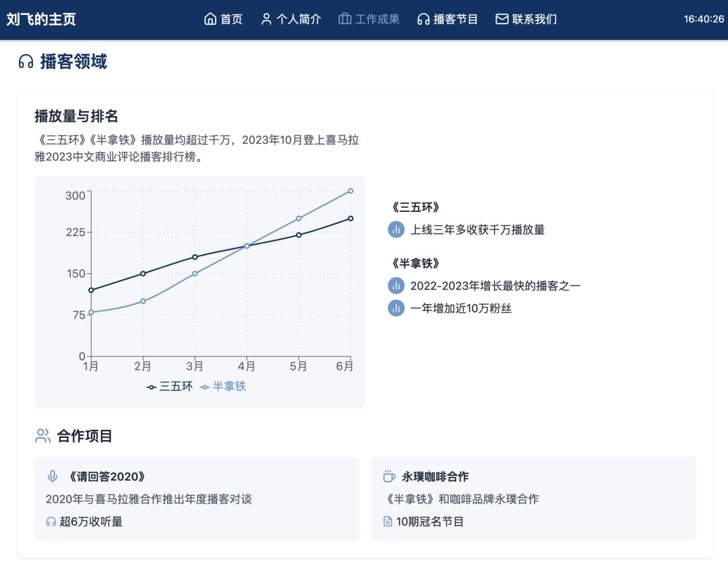Click the 《请回答2020》 project title
This screenshot has height=562, width=728.
[x=107, y=476]
